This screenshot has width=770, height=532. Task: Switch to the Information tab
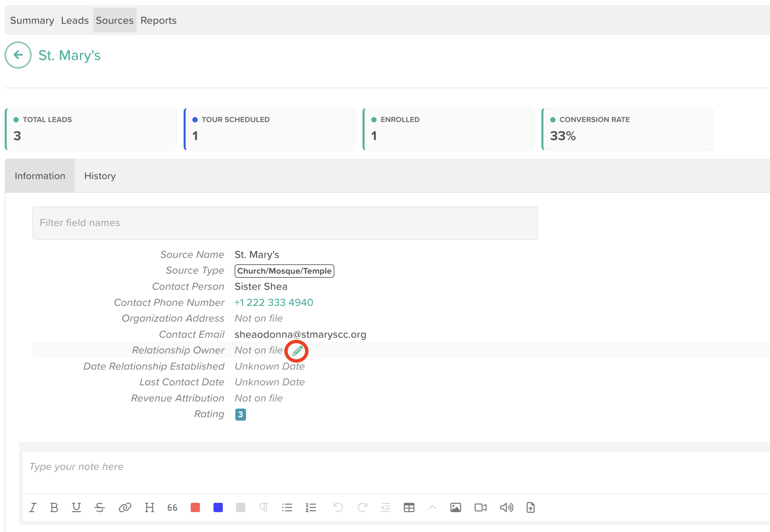point(40,176)
